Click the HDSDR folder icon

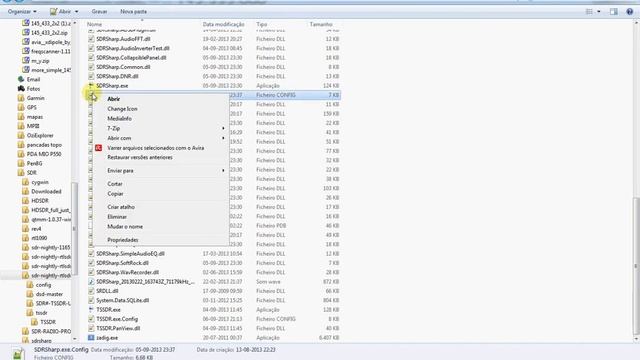(26, 200)
